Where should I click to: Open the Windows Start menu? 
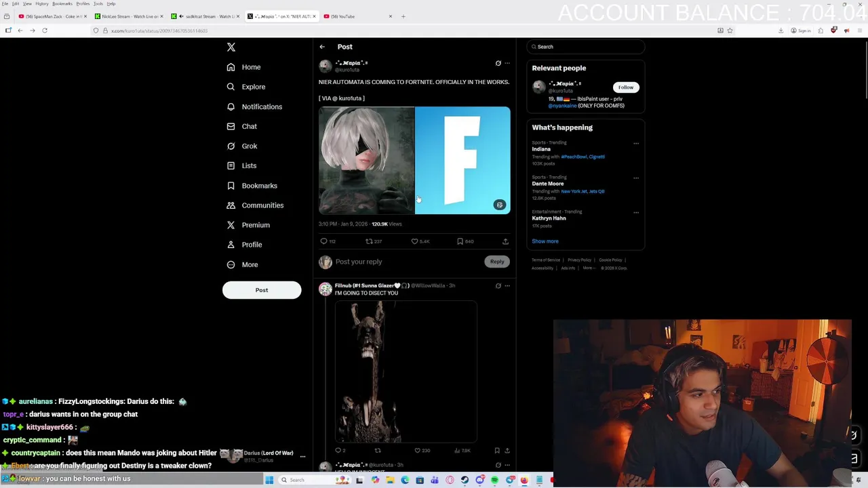(269, 480)
